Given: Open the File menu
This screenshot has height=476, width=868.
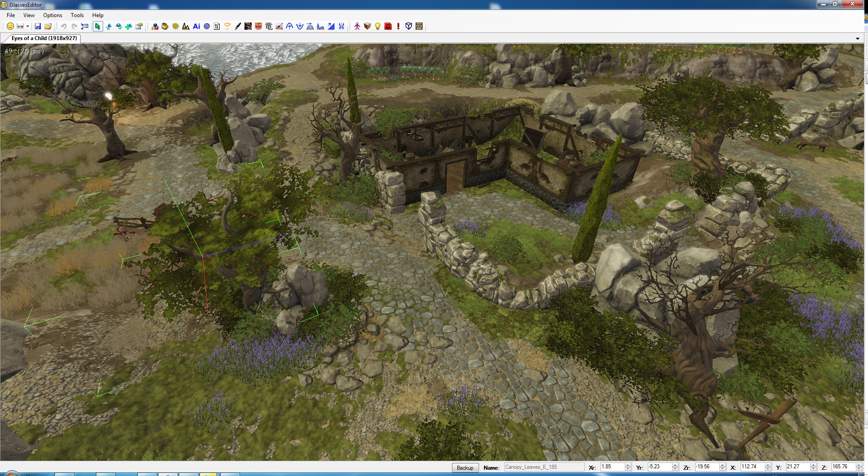Looking at the screenshot, I should tap(11, 15).
